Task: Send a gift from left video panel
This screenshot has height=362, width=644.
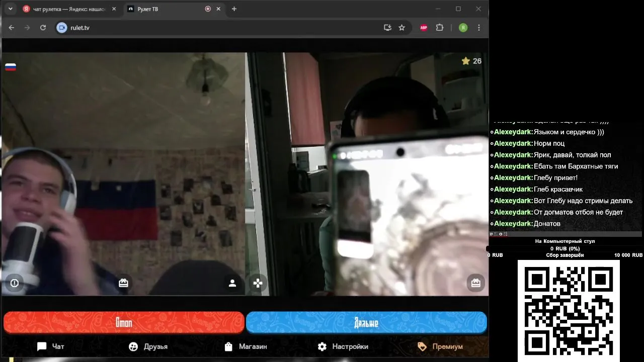Action: (123, 283)
